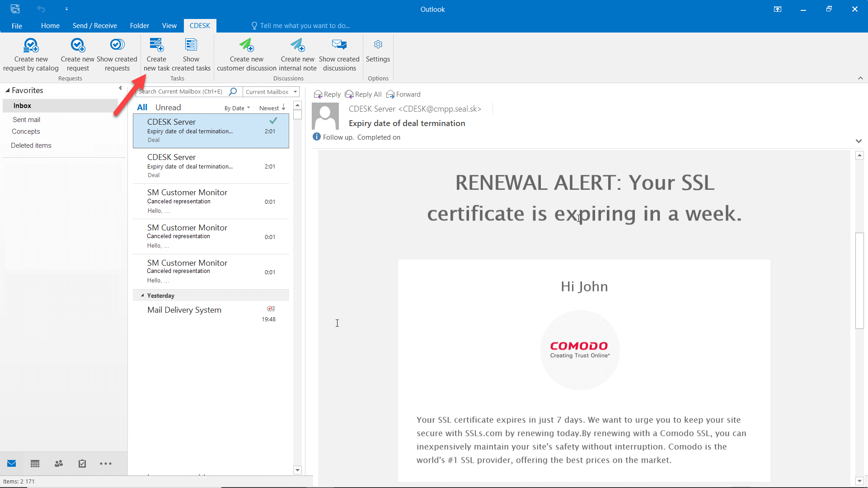Switch to the Send / Receive tab

[95, 26]
